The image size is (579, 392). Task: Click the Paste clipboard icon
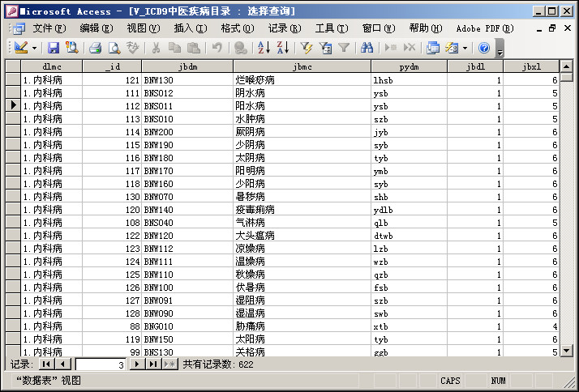[194, 48]
